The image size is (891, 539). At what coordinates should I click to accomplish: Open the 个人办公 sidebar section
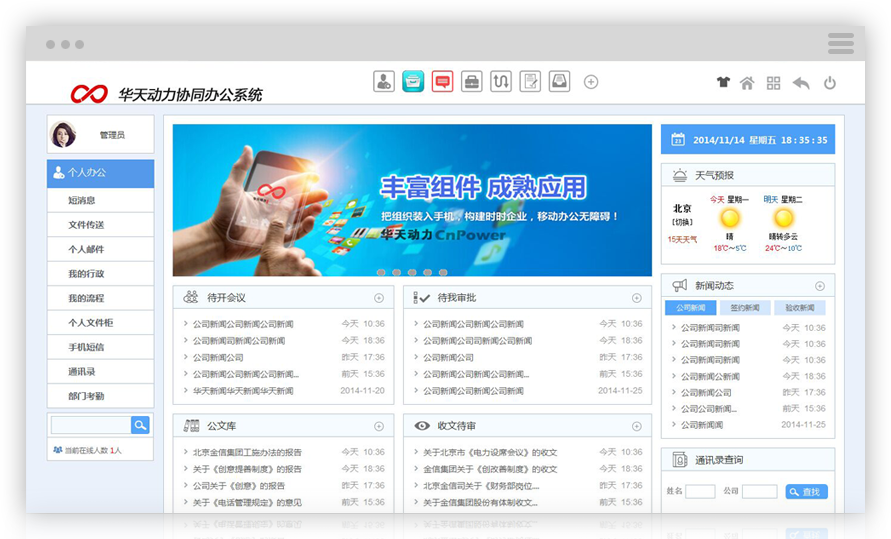[x=101, y=173]
